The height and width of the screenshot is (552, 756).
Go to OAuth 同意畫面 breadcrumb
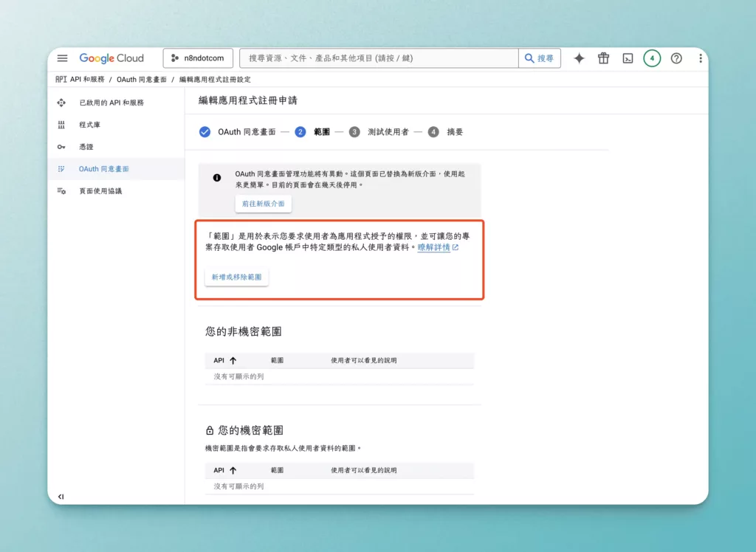pos(141,80)
